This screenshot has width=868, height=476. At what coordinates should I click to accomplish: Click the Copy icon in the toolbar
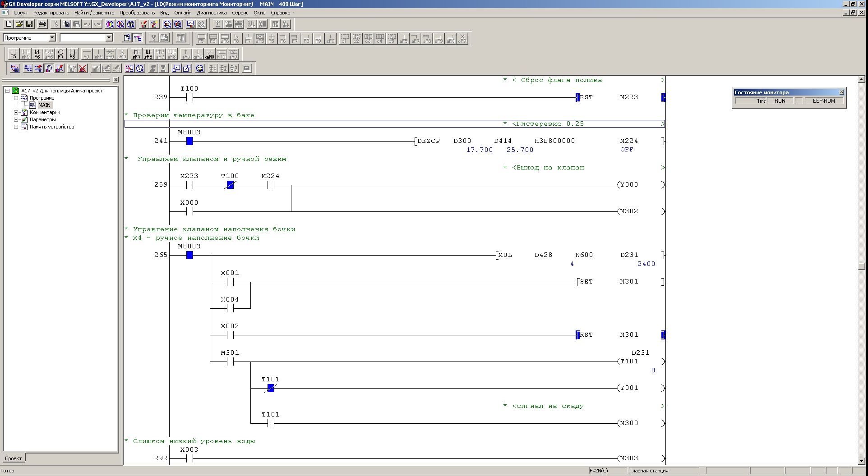coord(66,24)
